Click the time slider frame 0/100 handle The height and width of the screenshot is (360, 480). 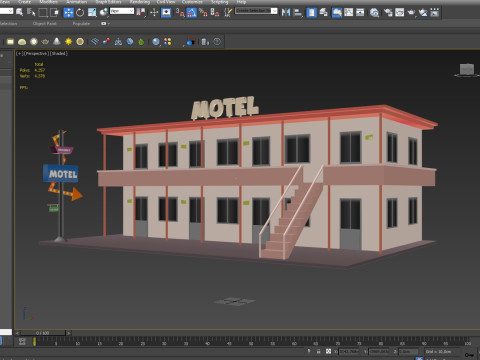pos(43,333)
